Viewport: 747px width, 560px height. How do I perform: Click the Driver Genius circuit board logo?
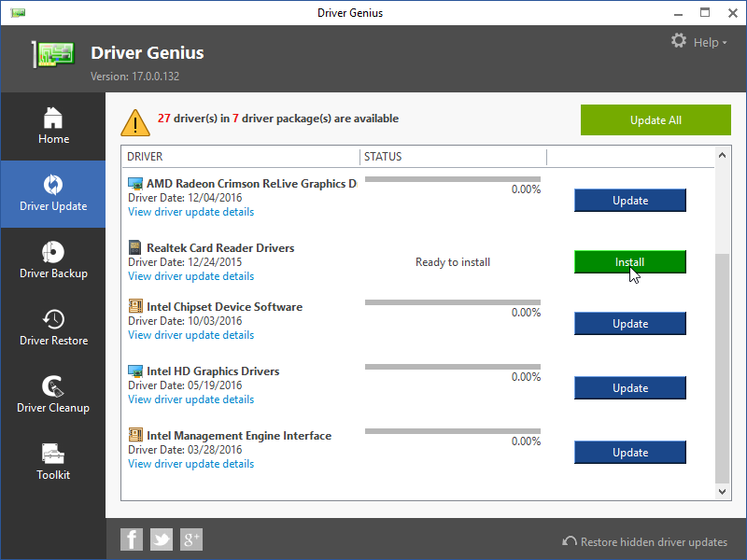tap(54, 54)
